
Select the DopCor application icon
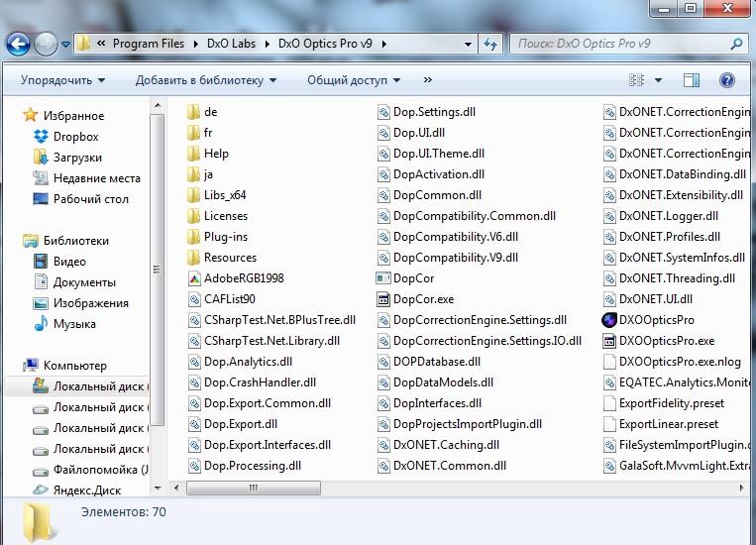pyautogui.click(x=383, y=278)
